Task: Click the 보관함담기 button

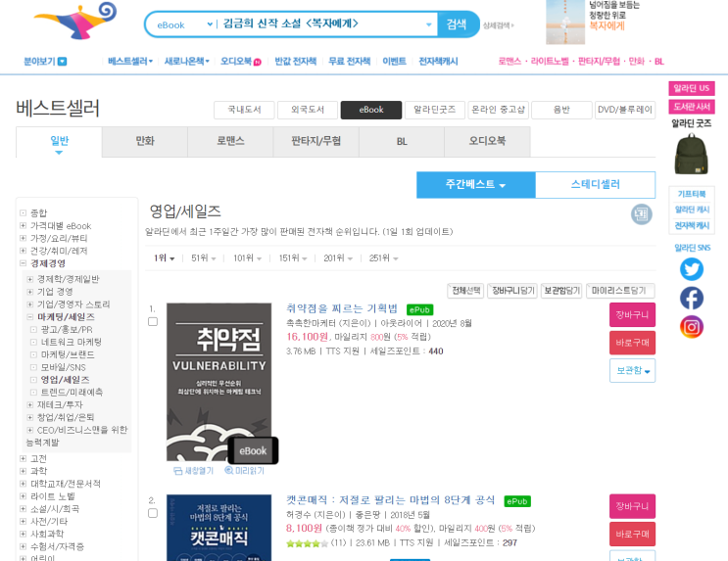Action: pos(561,291)
